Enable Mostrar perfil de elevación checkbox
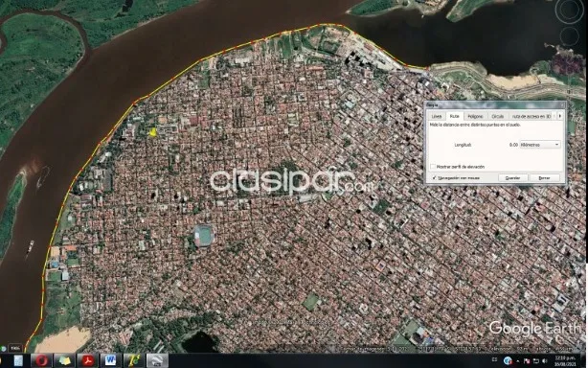This screenshot has width=588, height=368. click(433, 166)
